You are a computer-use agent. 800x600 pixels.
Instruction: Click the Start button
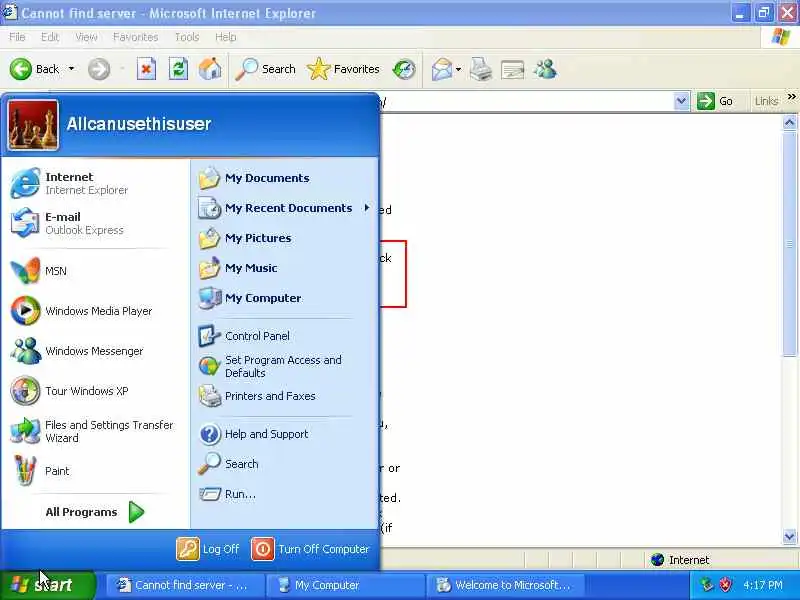point(47,585)
